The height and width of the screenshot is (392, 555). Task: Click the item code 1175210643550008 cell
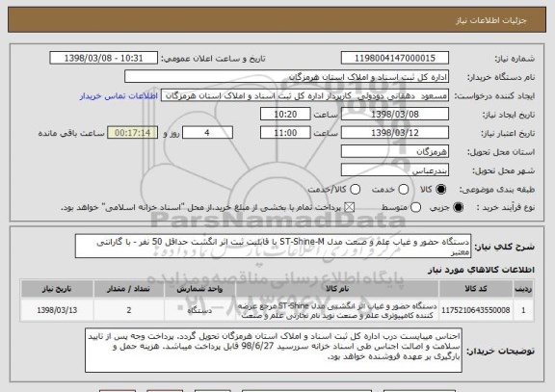(x=476, y=310)
